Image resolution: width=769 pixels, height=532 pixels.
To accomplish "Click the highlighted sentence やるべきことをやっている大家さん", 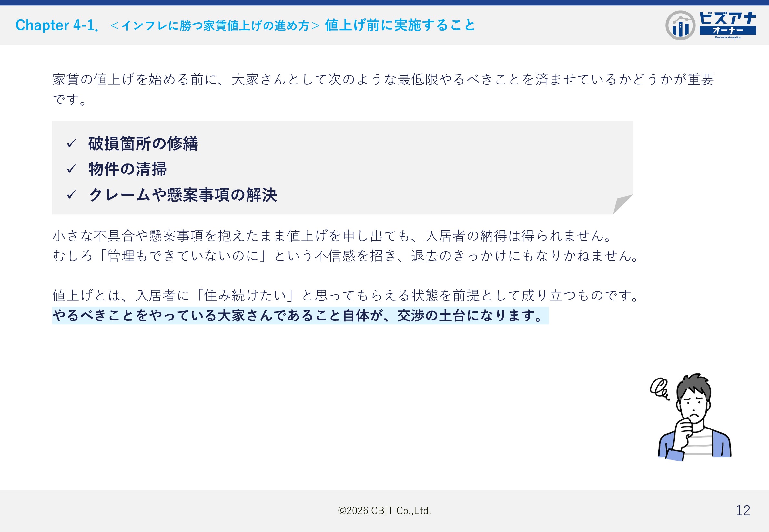I will 300,315.
